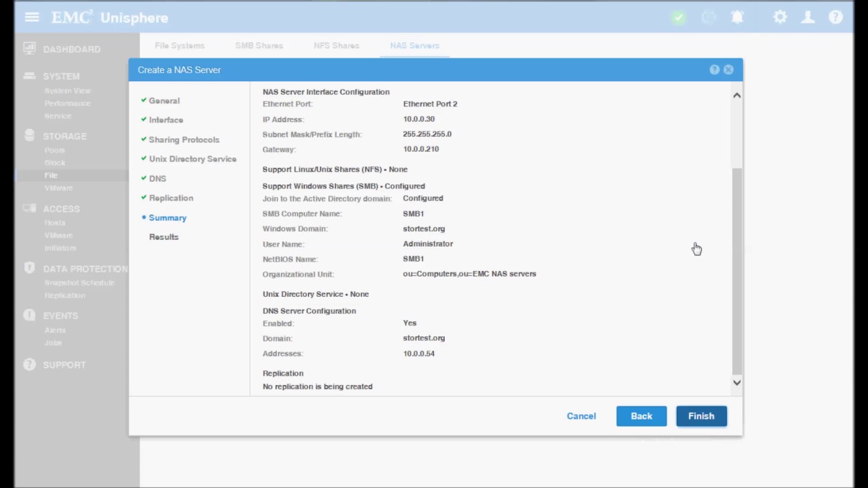The height and width of the screenshot is (488, 868).
Task: Go to the Sharing Protocols wizard step
Action: click(184, 140)
